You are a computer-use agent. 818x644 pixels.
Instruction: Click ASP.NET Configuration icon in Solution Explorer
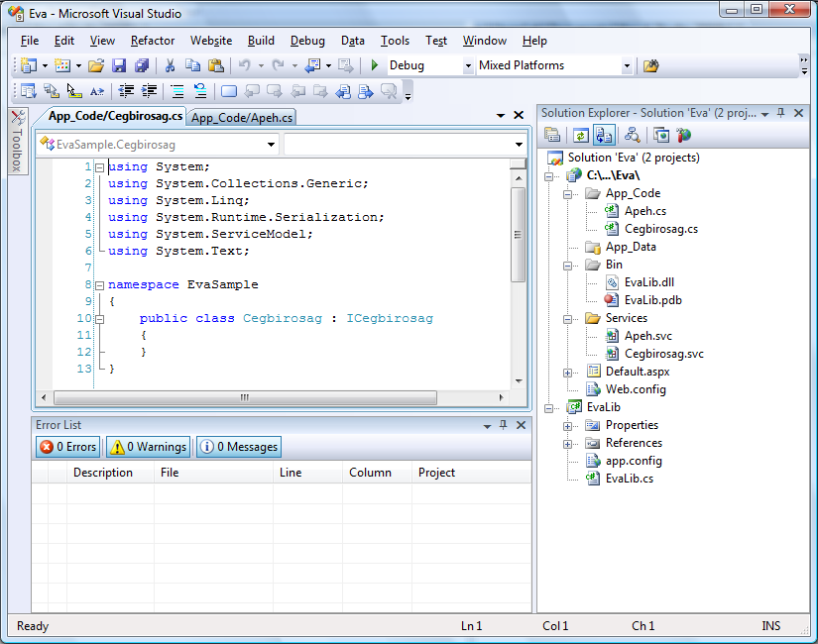[x=684, y=136]
